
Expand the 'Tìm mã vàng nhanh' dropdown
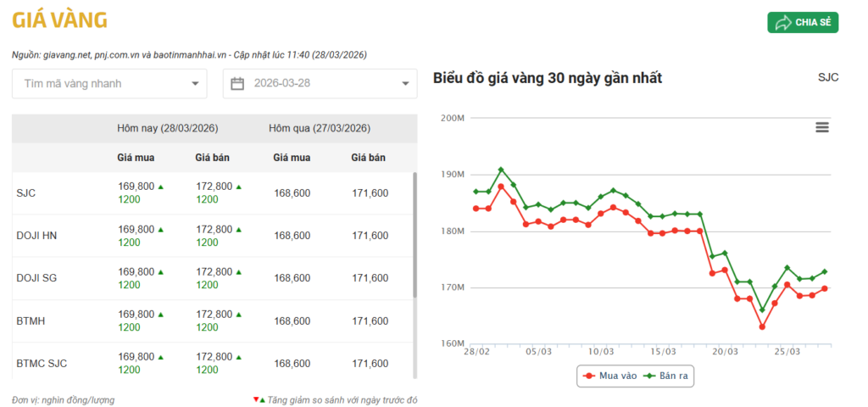[195, 84]
